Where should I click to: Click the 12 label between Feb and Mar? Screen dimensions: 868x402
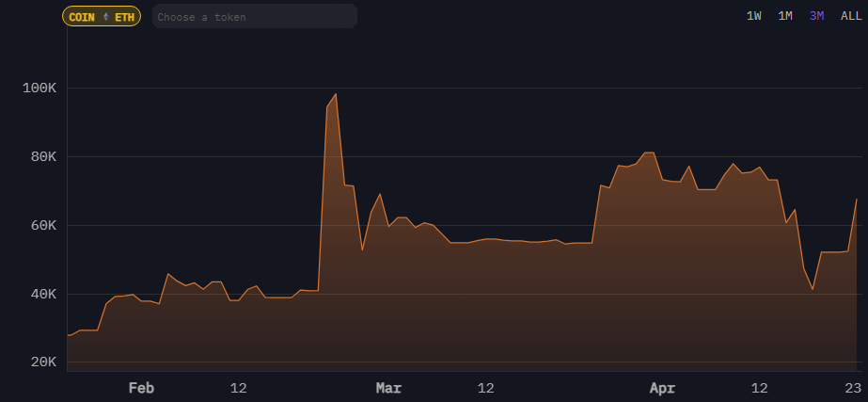point(238,388)
